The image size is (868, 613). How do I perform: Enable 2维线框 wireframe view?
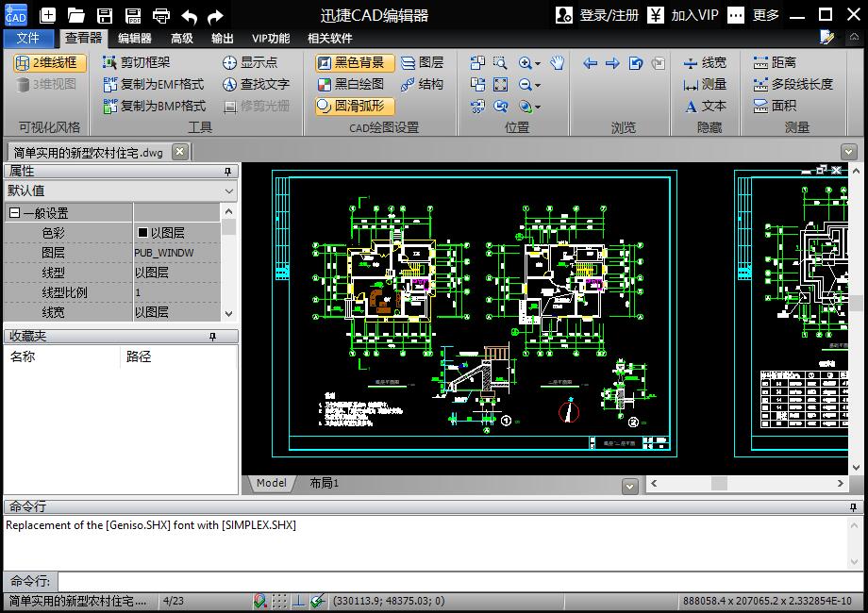point(49,62)
